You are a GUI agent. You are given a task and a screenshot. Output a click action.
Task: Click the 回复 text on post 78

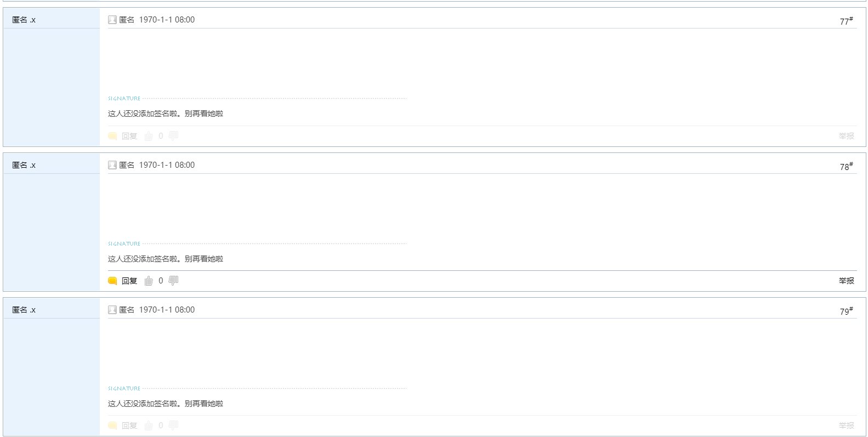pos(129,281)
